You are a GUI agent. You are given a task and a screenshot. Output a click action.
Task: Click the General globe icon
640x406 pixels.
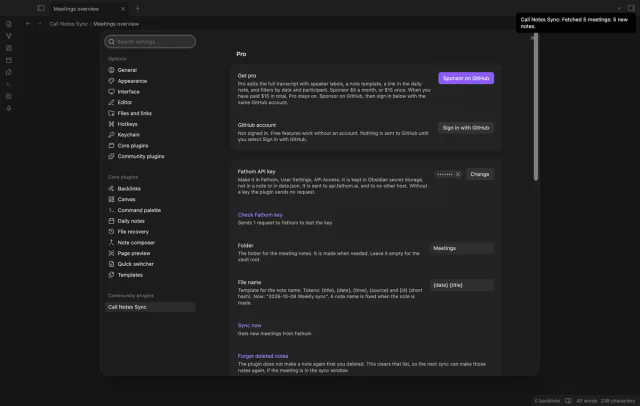tap(111, 70)
